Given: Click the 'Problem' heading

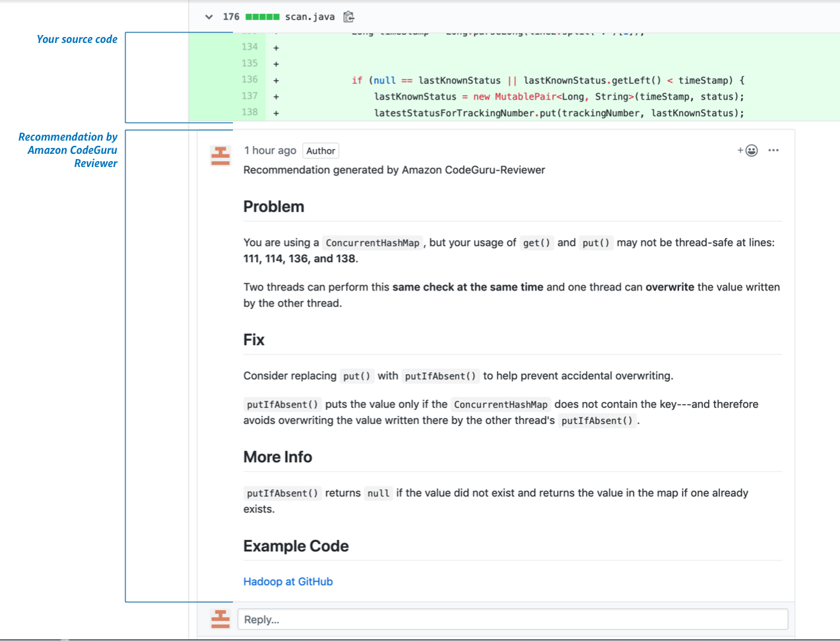Looking at the screenshot, I should coord(274,207).
